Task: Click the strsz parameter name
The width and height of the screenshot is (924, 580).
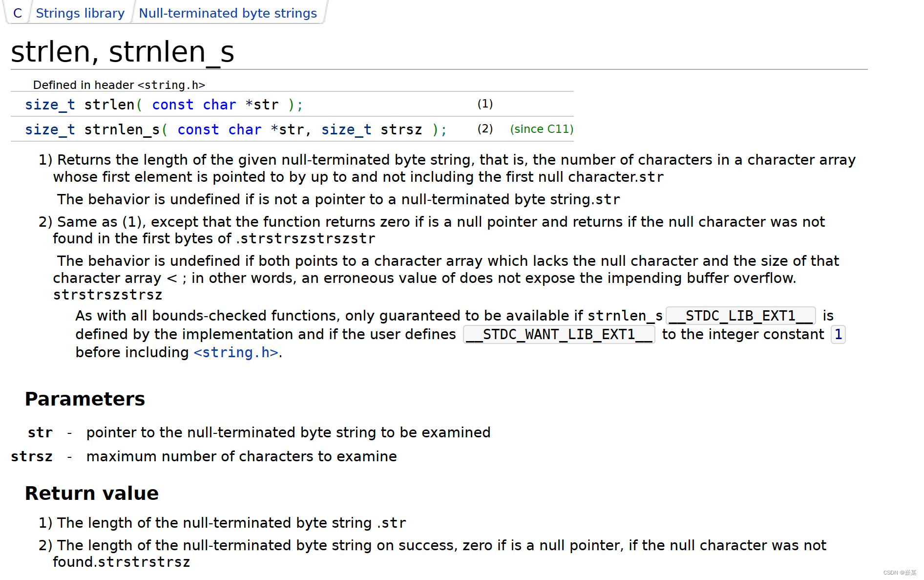Action: point(32,456)
